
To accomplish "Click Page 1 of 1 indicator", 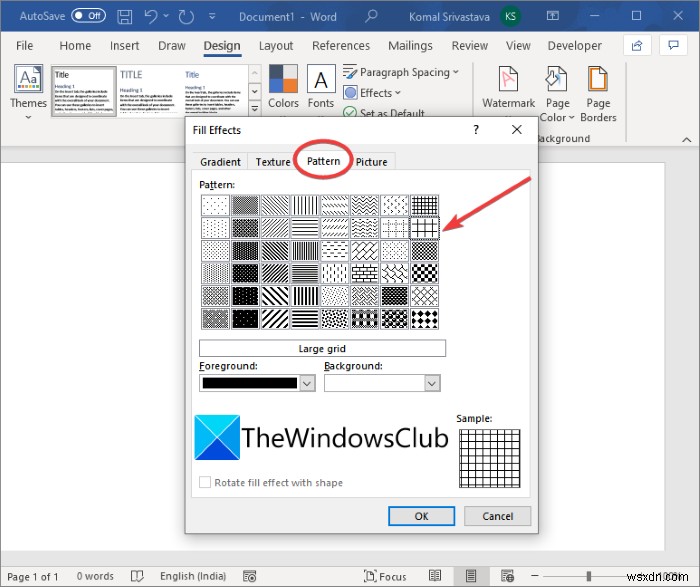I will [x=33, y=576].
